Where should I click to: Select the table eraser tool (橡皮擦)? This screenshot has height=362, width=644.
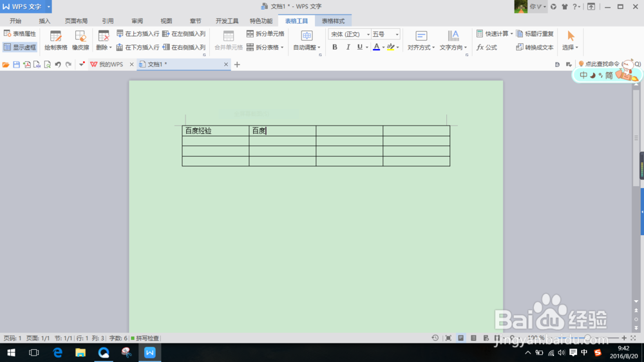click(x=80, y=41)
